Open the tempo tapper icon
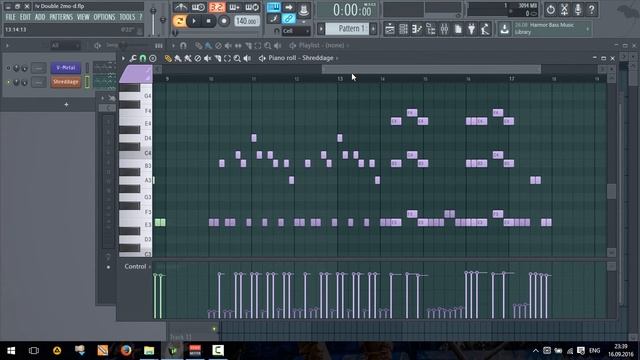The height and width of the screenshot is (360, 640). [485, 29]
